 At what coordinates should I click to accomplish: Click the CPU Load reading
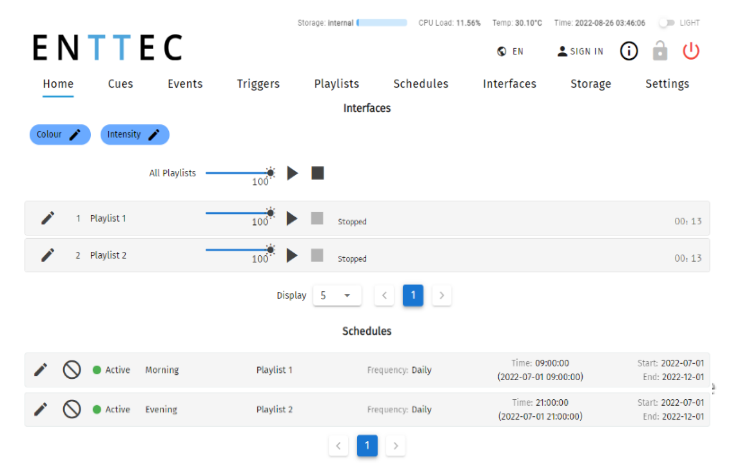click(449, 23)
